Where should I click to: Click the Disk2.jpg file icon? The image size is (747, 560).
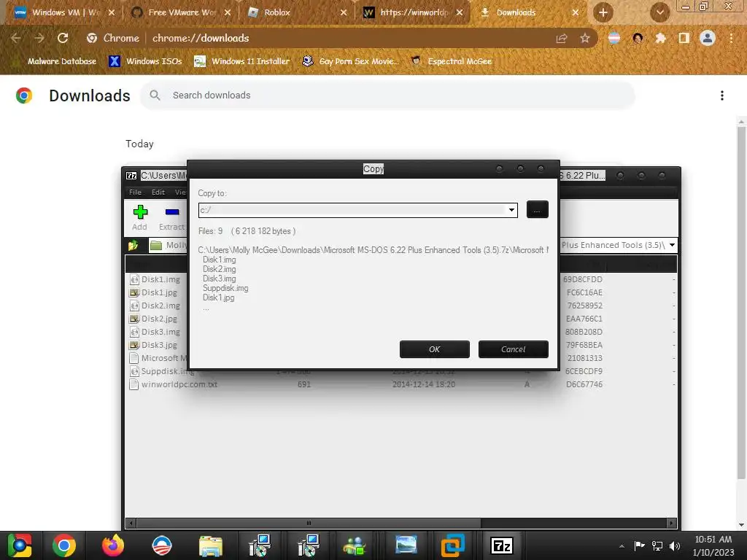tap(134, 319)
